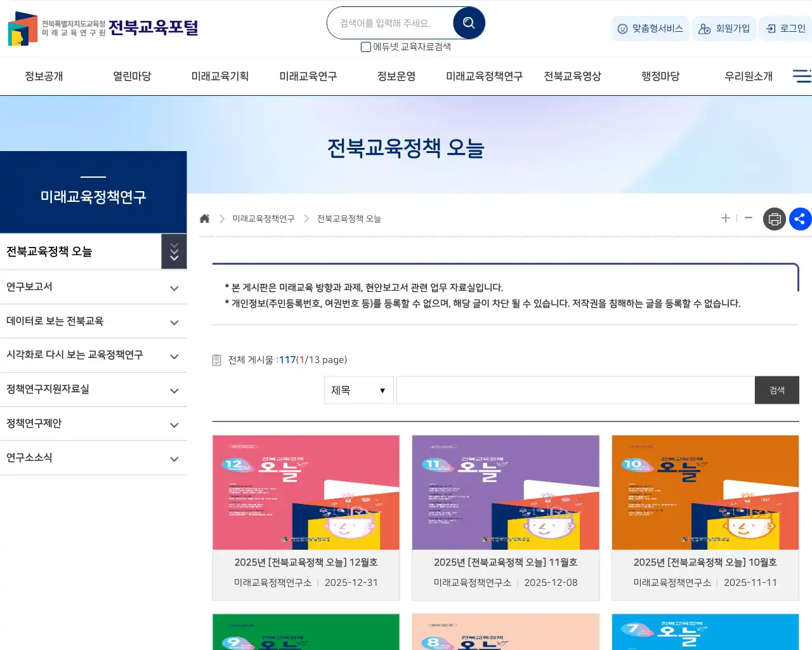Viewport: 812px width, 650px height.
Task: Follow the 미래교육정책연구 breadcrumb link
Action: [x=262, y=218]
